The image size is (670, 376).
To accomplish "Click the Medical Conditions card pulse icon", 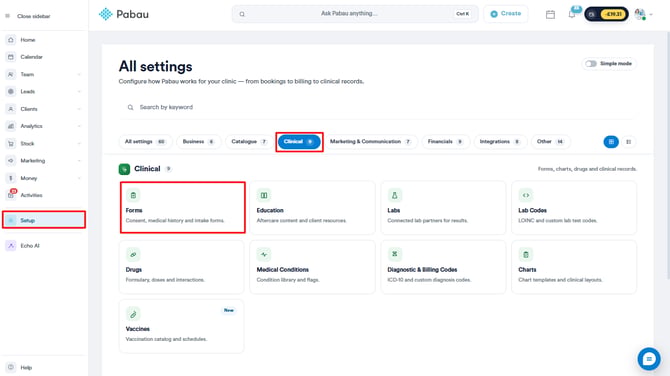I will point(264,255).
